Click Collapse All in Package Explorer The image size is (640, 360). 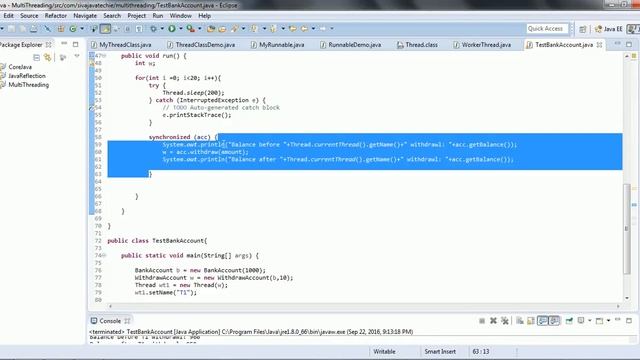(x=36, y=58)
